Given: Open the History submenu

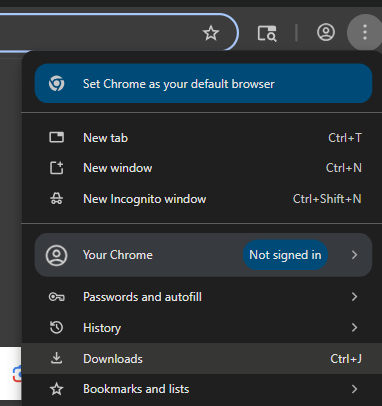Looking at the screenshot, I should tap(202, 328).
